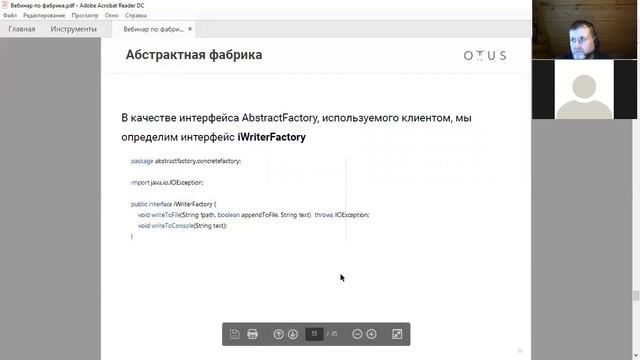Image resolution: width=640 pixels, height=360 pixels.
Task: Click the OTUS logo on slide
Action: point(485,56)
